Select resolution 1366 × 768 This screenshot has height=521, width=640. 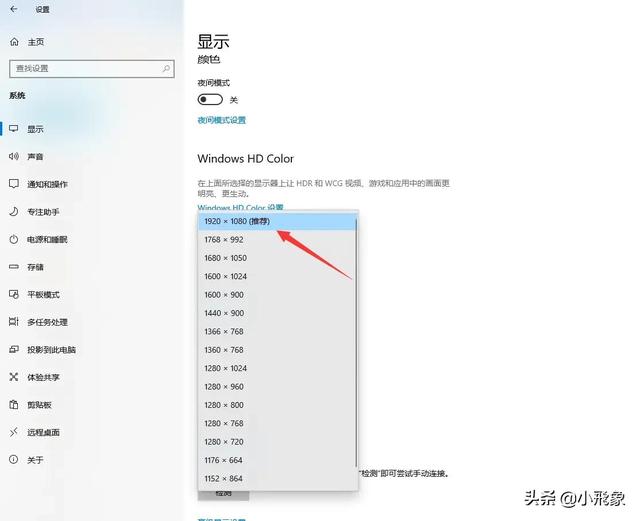point(277,332)
